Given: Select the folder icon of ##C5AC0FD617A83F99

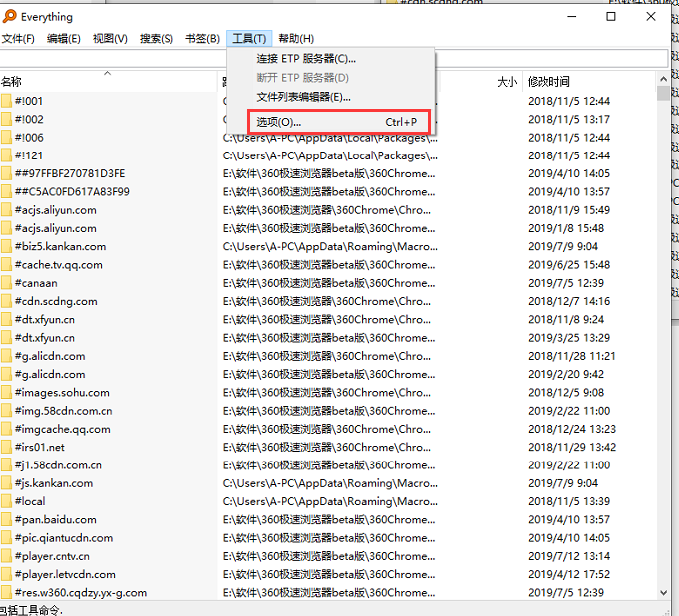Looking at the screenshot, I should click(x=6, y=191).
